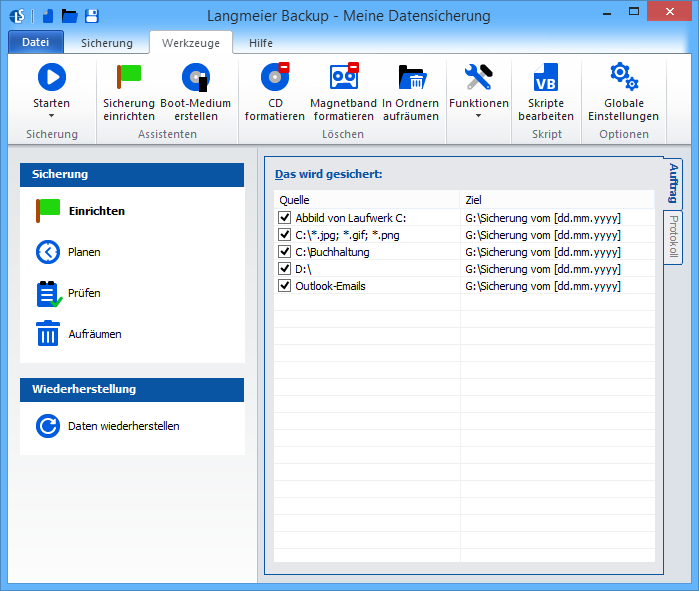This screenshot has height=591, width=699.
Task: Open Aufräumen trash in sidebar
Action: point(48,334)
